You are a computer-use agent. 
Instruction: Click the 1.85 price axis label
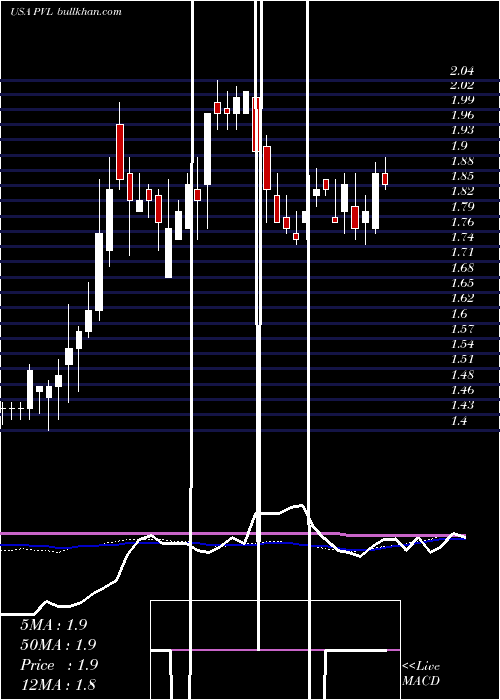[x=462, y=176]
